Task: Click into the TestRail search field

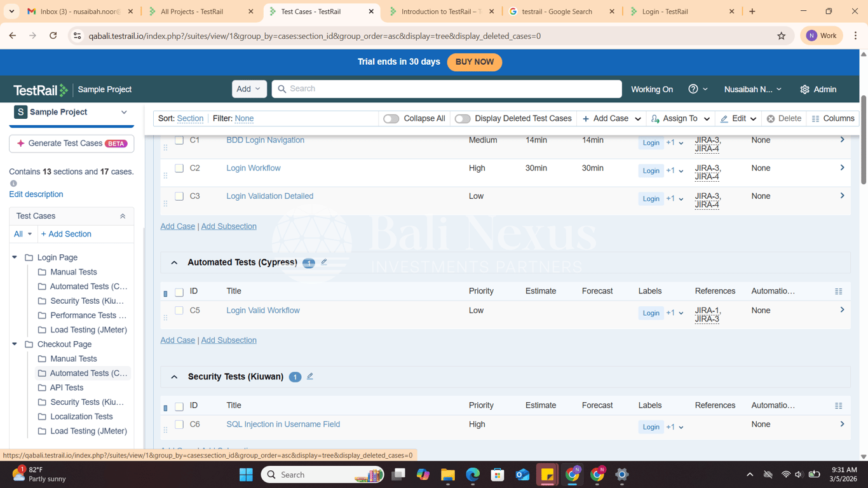Action: click(447, 89)
